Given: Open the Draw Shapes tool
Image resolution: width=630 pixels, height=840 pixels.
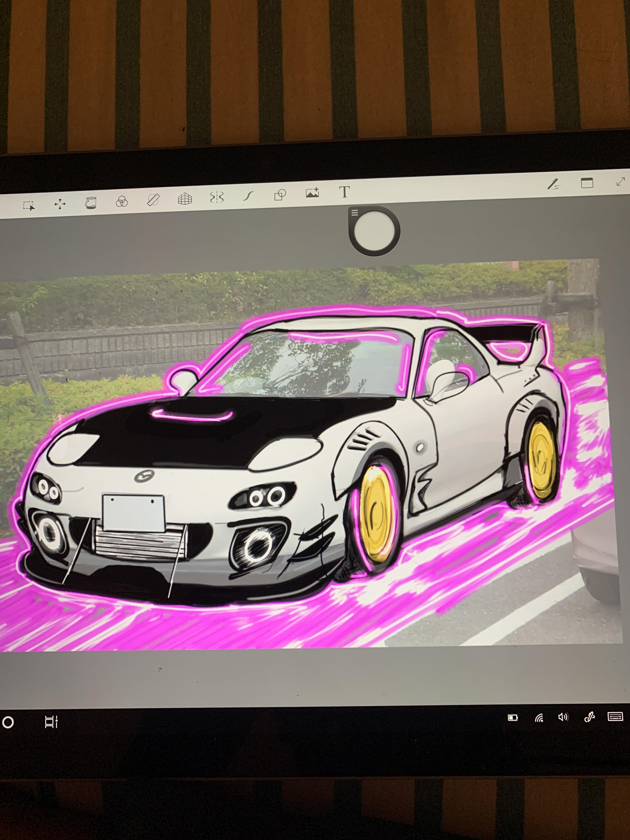Looking at the screenshot, I should coord(280,195).
